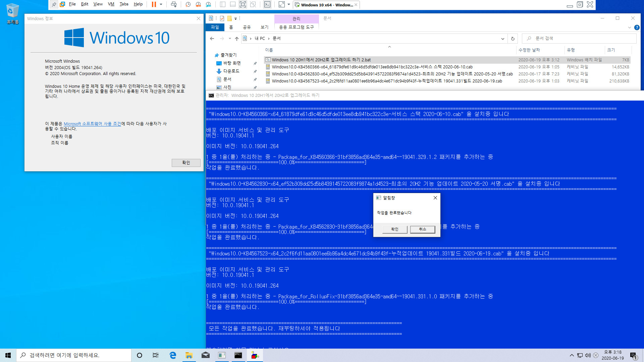Open 바탕 화면 in the navigation pane

point(232,63)
